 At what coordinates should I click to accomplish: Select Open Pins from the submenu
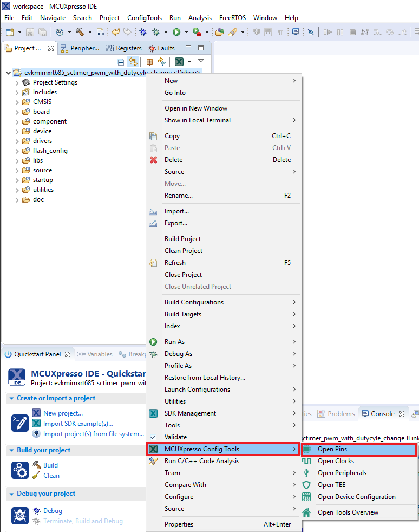click(332, 449)
